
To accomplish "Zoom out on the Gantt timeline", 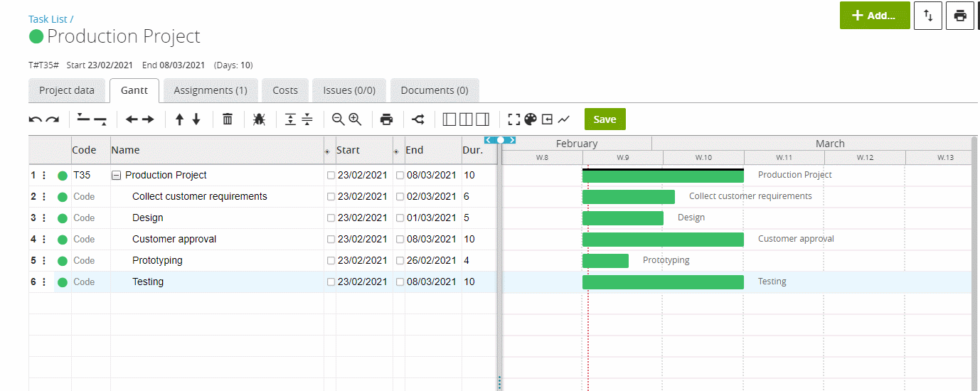I will (338, 119).
